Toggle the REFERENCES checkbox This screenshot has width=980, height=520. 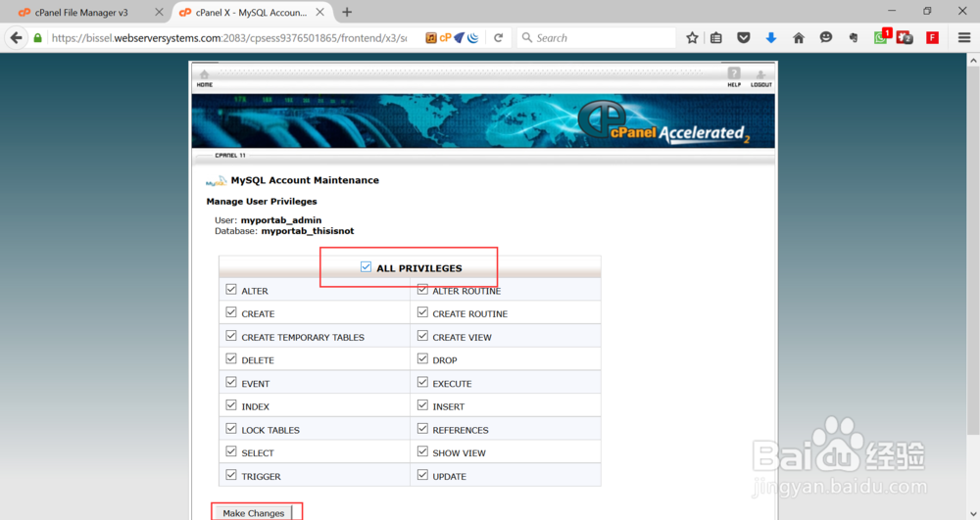tap(422, 429)
